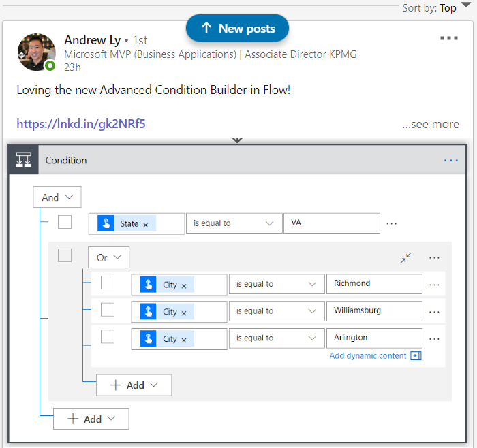Open the State row operator dropdown

tap(234, 223)
